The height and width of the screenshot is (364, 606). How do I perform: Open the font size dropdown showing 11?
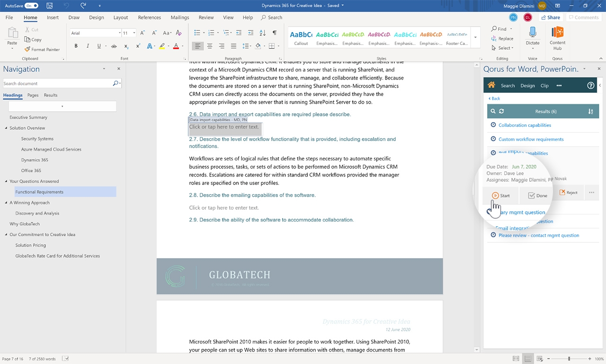click(134, 33)
